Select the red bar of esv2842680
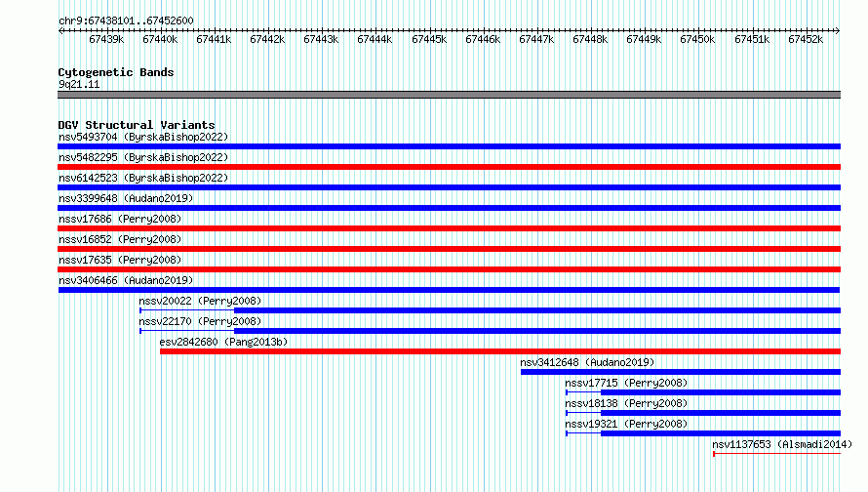868x492 pixels. pos(500,351)
